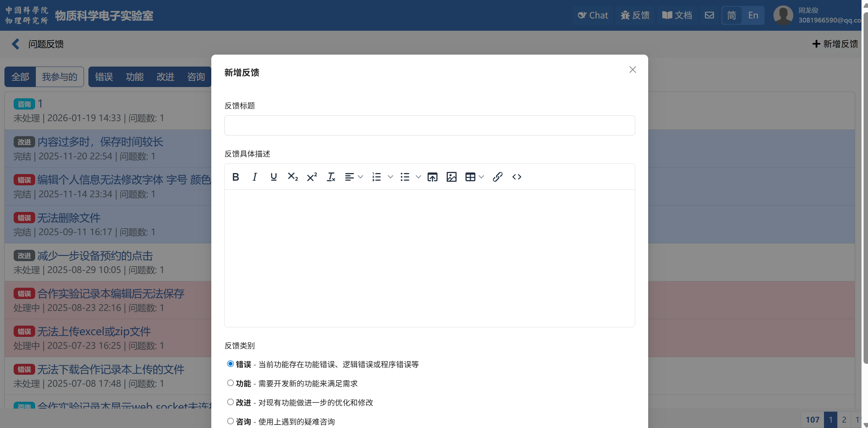Insert a hyperlink in the editor
The width and height of the screenshot is (868, 428).
497,177
